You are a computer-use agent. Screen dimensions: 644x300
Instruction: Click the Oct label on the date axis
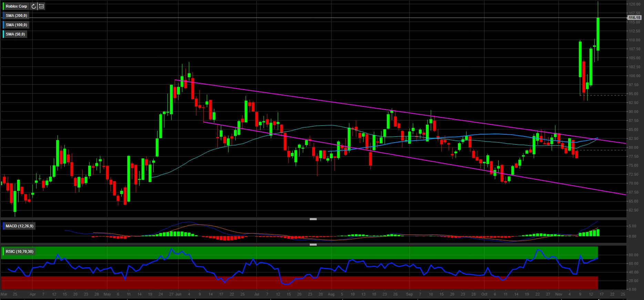point(484,294)
